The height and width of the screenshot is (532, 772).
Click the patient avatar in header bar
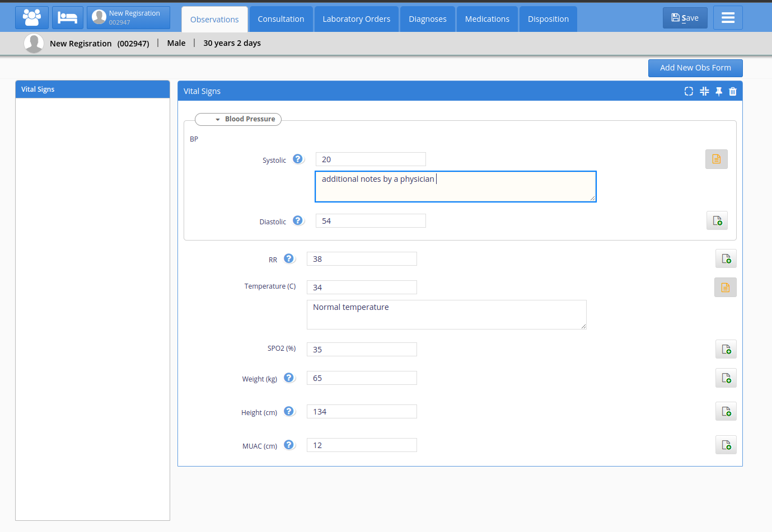(x=34, y=43)
